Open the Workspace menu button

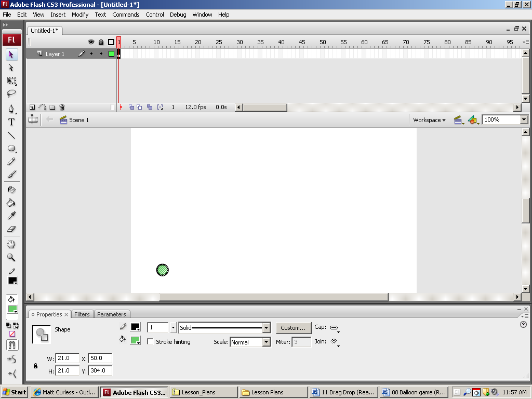coord(429,120)
